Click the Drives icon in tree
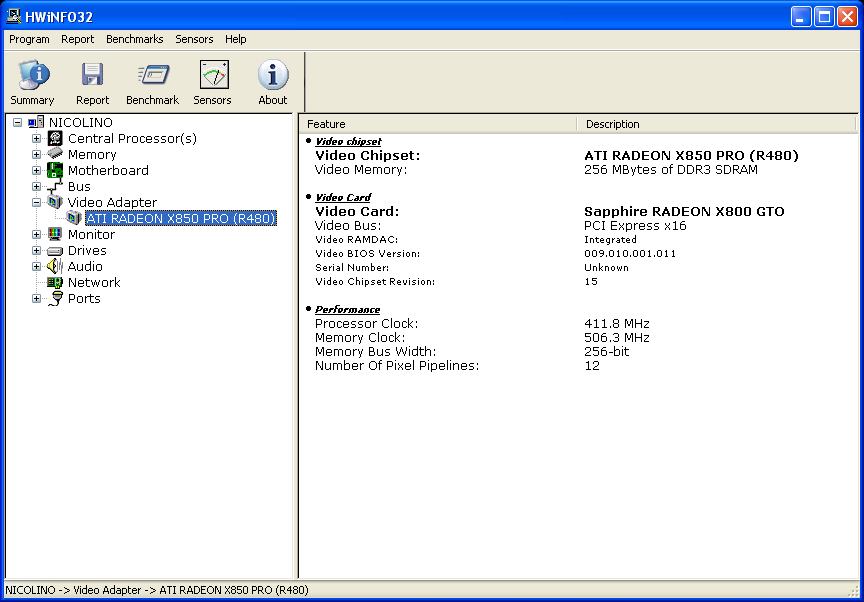Screen dimensions: 864x602 (55, 251)
